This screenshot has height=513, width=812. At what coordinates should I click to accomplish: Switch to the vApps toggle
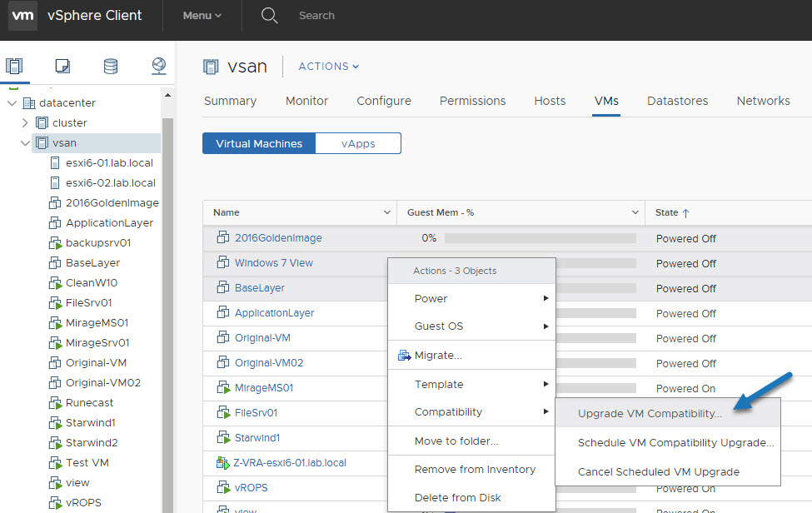pos(358,143)
